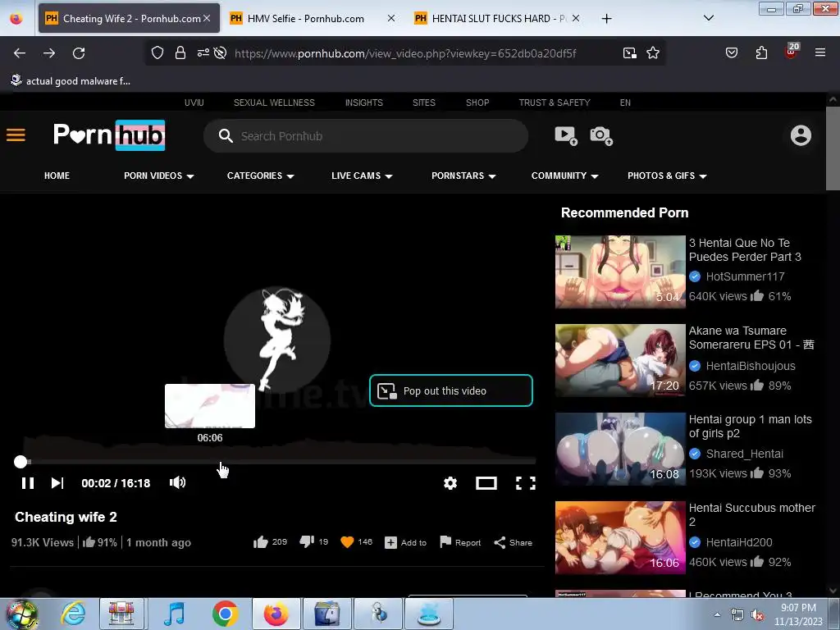The image size is (840, 630).
Task: Bookmark this page with the star
Action: pos(652,52)
